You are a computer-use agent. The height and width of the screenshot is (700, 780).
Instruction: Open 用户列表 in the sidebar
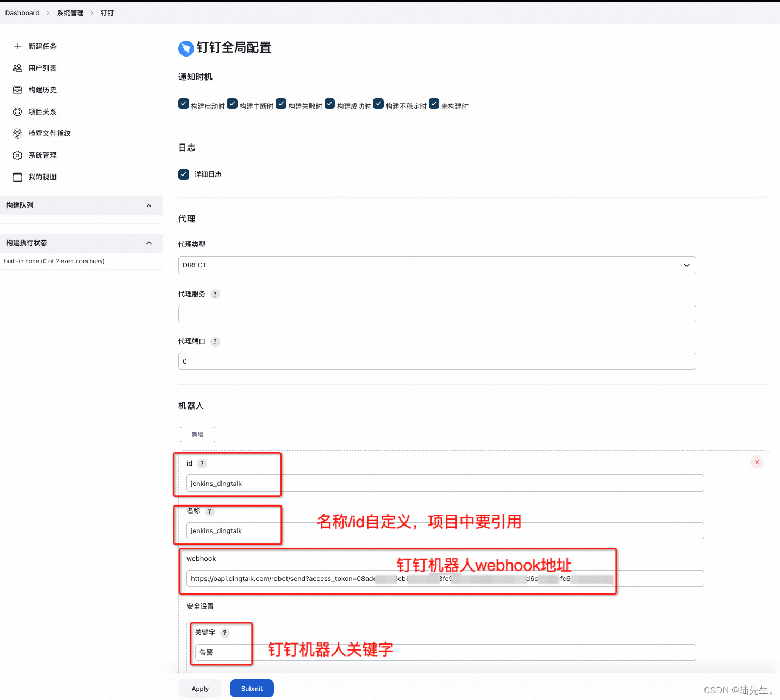[x=42, y=68]
